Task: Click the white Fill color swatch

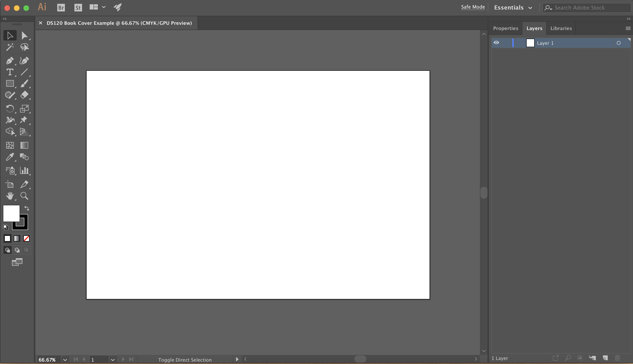Action: 11,213
